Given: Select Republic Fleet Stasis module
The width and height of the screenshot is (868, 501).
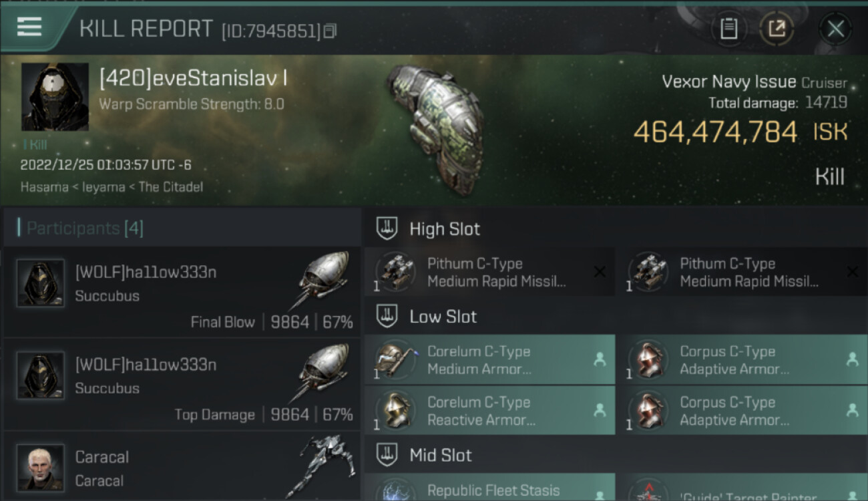Looking at the screenshot, I should tap(489, 488).
